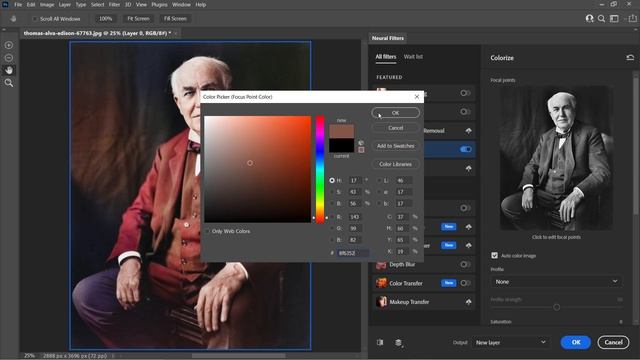640x360 pixels.
Task: Open the Plugins menu
Action: (x=159, y=4)
